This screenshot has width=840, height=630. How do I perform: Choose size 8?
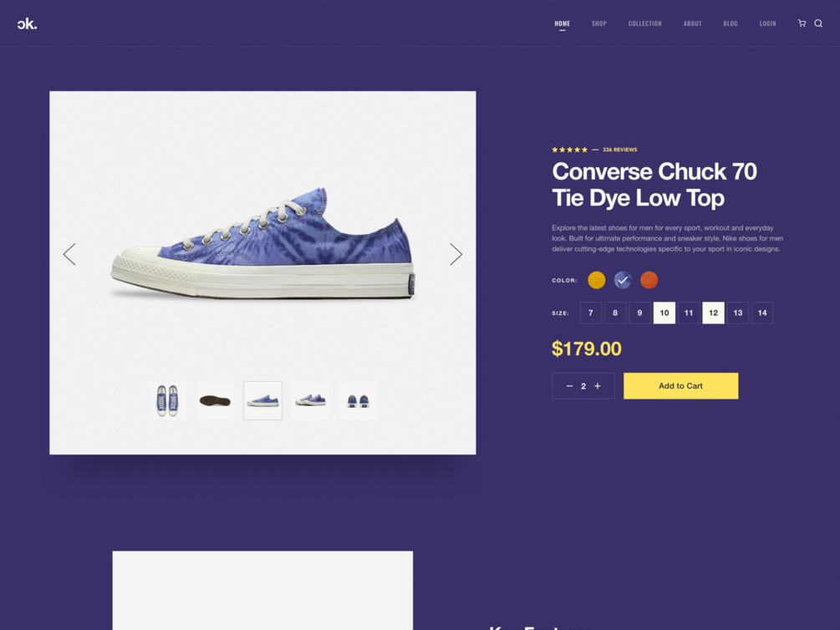click(x=615, y=312)
